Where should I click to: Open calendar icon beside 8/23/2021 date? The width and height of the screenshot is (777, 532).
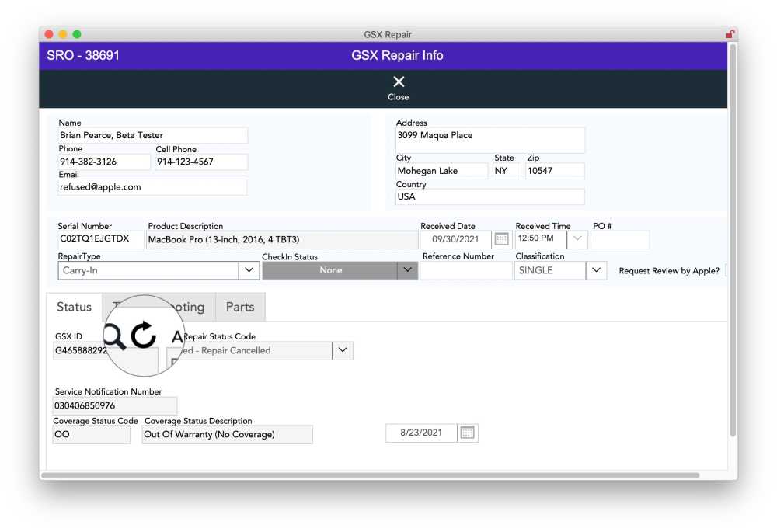coord(467,433)
